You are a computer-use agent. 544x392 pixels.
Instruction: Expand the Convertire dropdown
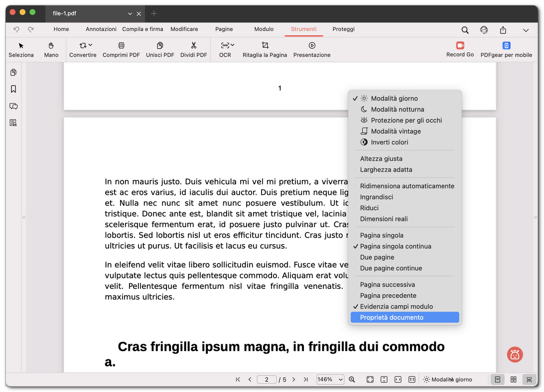tap(83, 50)
